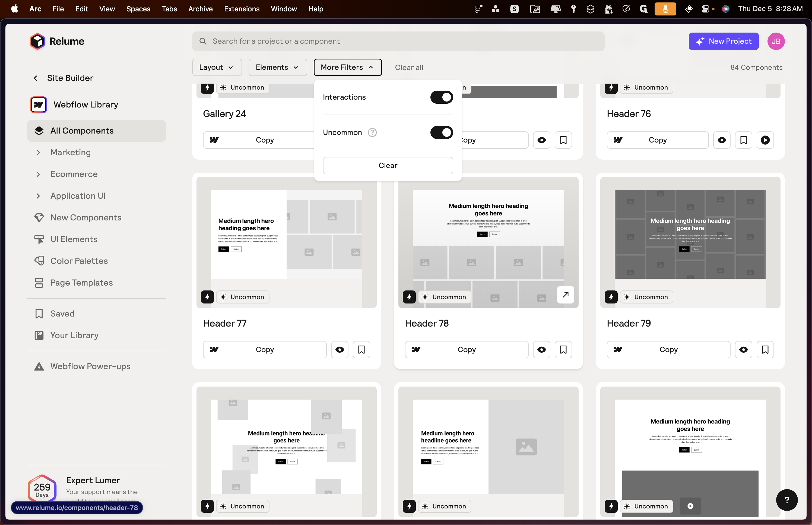812x525 pixels.
Task: Preview Header 78 with eye icon
Action: [541, 349]
